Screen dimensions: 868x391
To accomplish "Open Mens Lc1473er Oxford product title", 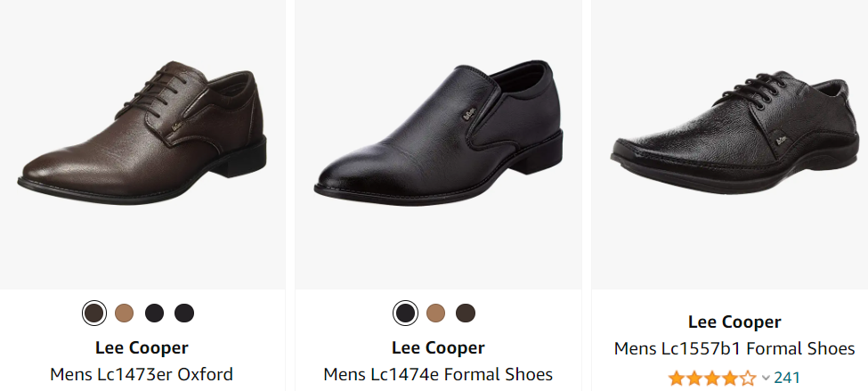I will pos(142,374).
